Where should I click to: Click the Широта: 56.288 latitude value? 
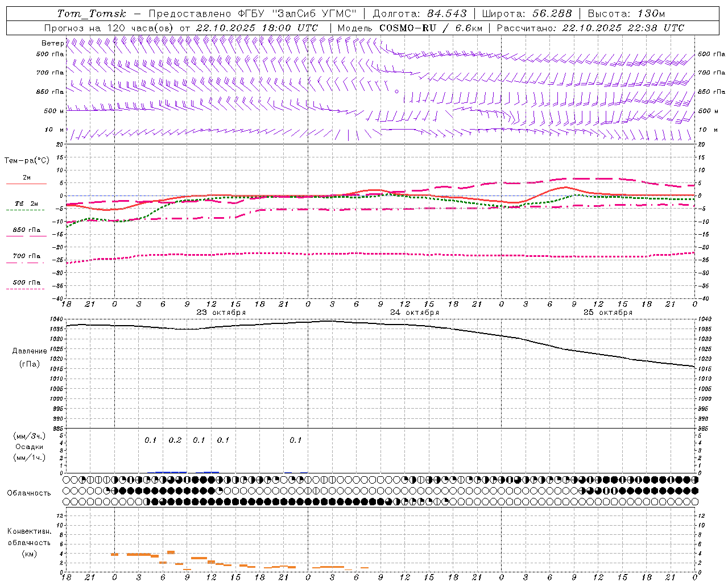(x=527, y=14)
